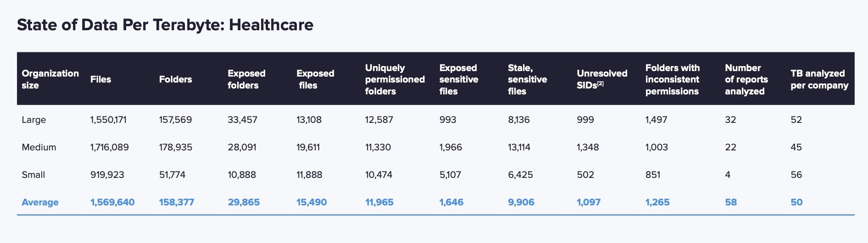
Task: Click the "State of Data Per Terabyte: Healthcare" heading
Action: (165, 25)
